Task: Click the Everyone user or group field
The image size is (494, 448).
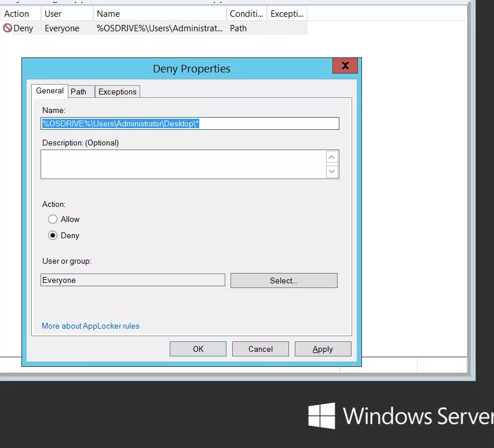Action: click(x=133, y=280)
